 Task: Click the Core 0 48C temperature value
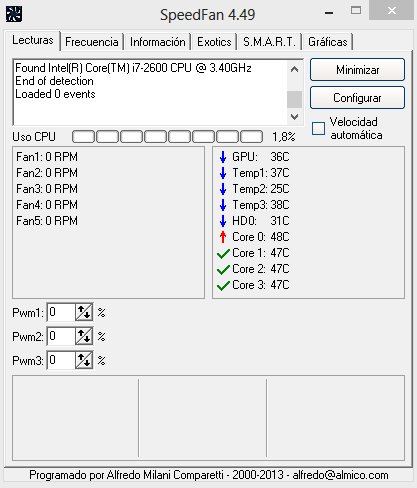(x=280, y=237)
